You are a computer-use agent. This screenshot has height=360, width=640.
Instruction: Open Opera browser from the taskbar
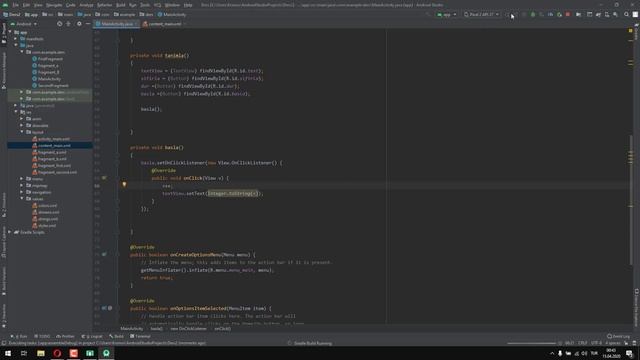pos(57,353)
